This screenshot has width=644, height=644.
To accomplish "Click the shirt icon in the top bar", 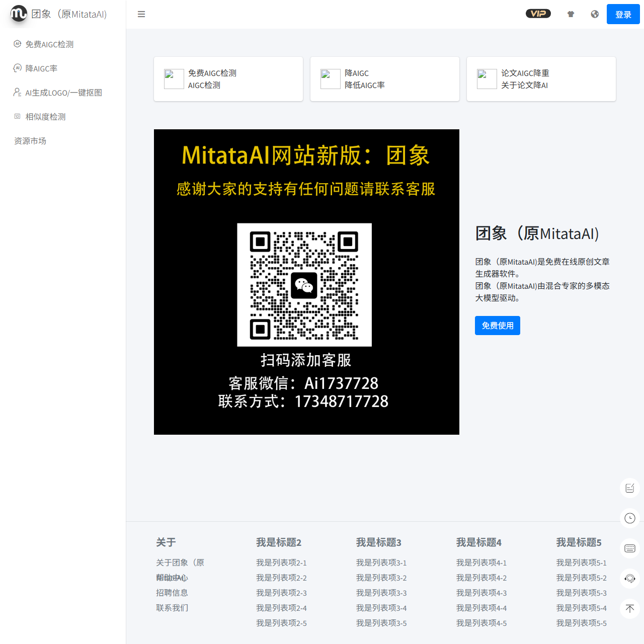I will [571, 14].
